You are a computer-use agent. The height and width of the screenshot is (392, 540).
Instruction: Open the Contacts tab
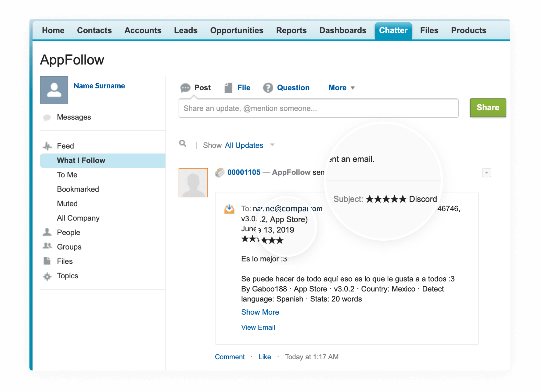pos(94,30)
